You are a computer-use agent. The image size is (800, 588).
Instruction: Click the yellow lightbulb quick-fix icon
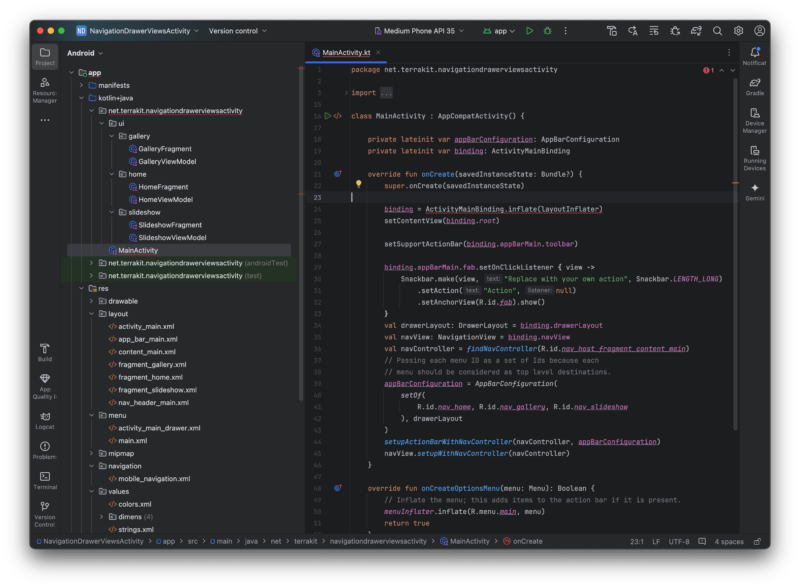pos(358,184)
